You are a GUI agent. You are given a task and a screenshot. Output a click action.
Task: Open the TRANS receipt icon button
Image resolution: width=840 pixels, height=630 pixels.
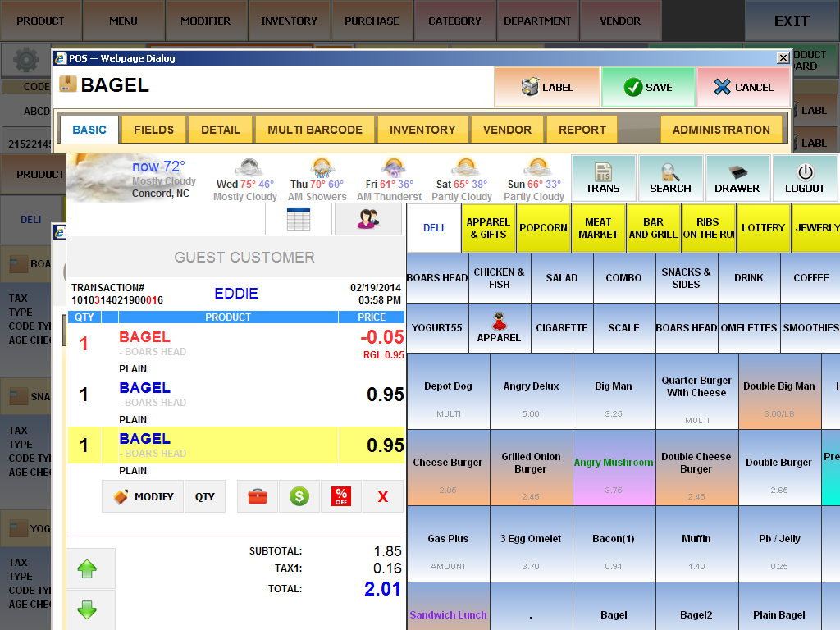tap(603, 178)
